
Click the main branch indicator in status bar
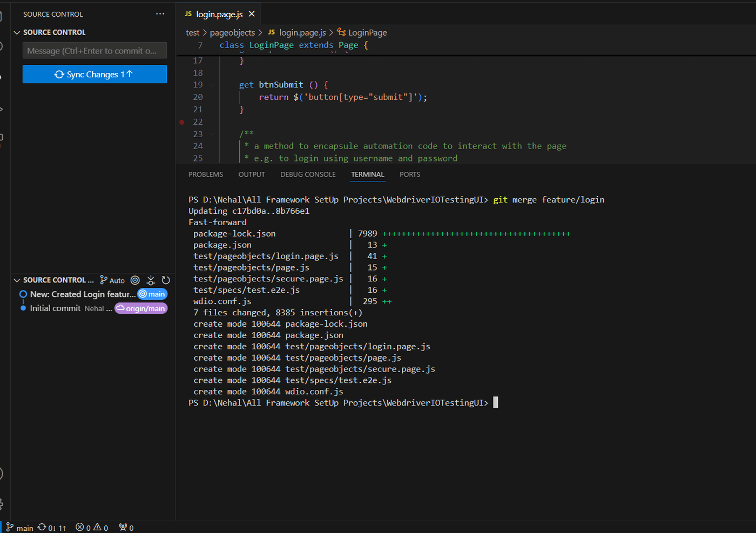tap(19, 528)
